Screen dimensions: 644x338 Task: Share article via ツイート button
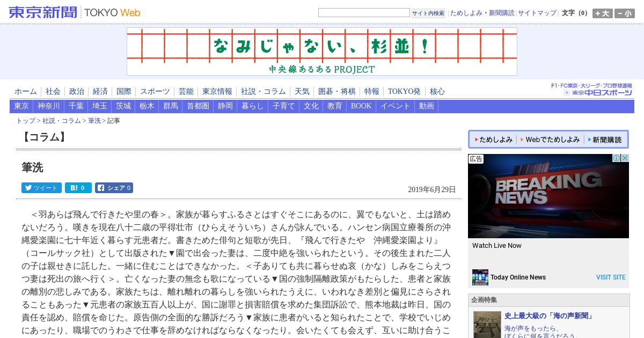coord(41,188)
